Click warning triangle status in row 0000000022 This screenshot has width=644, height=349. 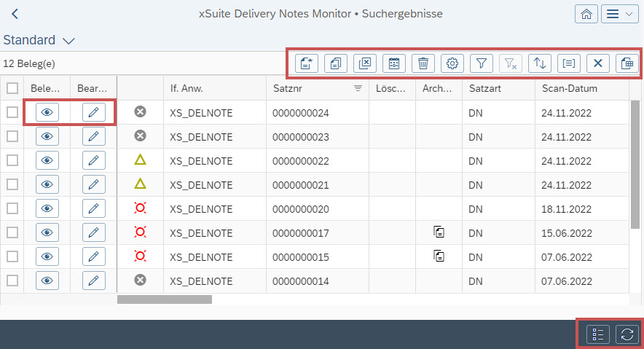point(140,160)
